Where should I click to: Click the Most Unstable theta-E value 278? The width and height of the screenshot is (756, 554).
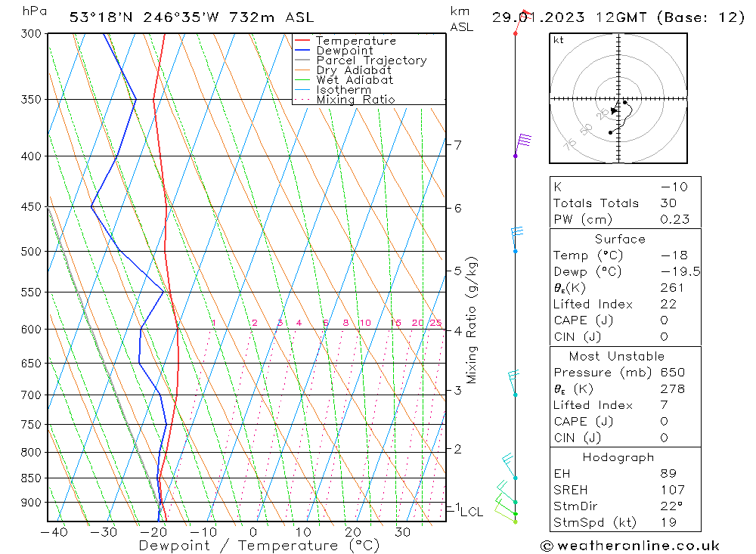673,389
